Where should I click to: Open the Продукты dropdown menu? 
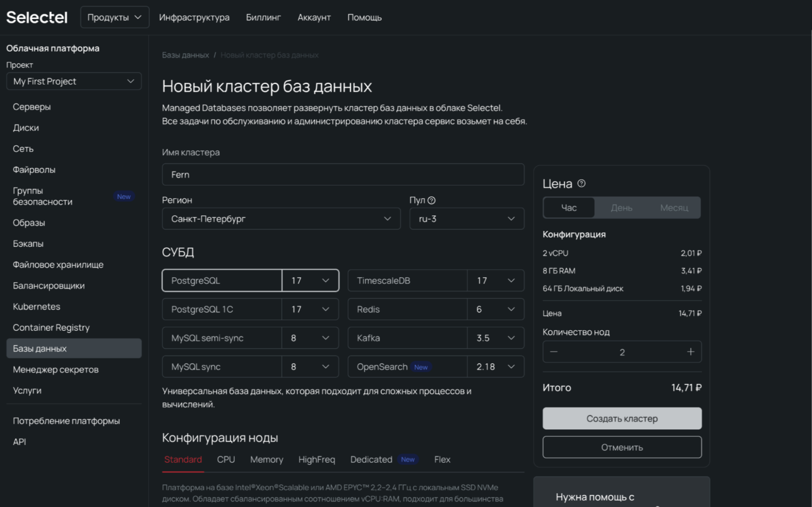pyautogui.click(x=114, y=18)
